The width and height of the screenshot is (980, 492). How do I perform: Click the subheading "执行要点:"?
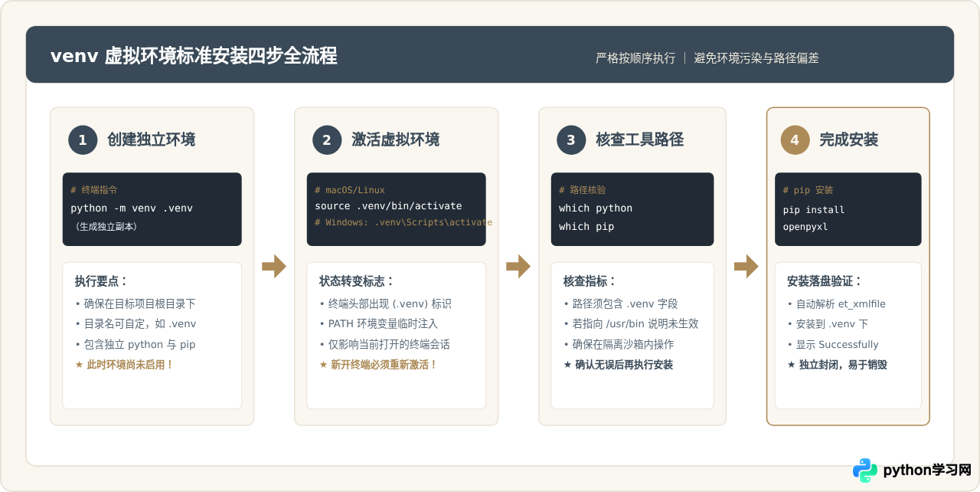(102, 281)
